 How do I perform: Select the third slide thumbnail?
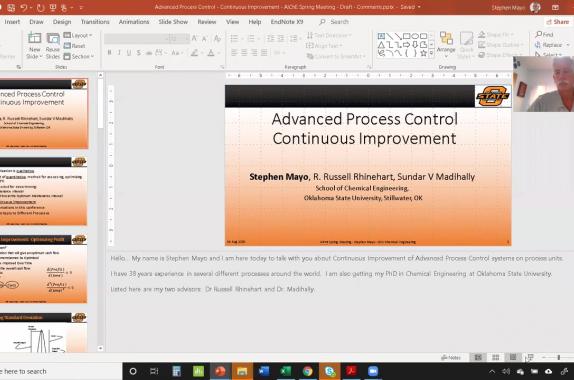[x=43, y=269]
